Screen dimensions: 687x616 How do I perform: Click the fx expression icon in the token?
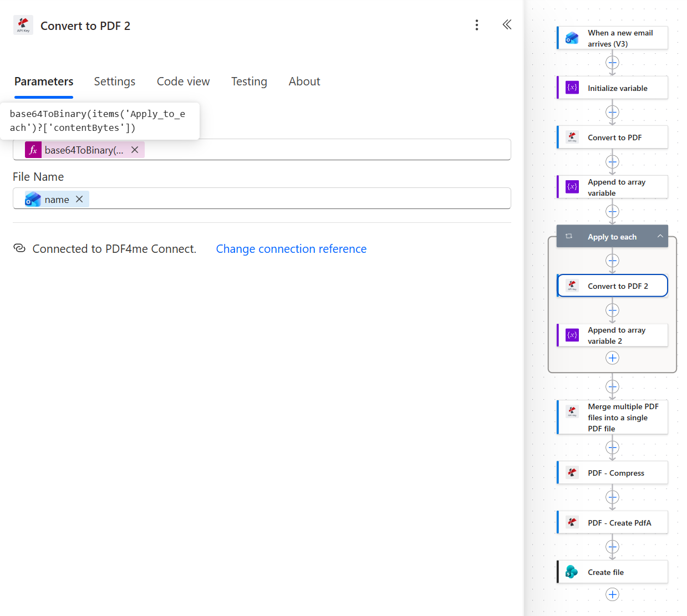tap(33, 150)
